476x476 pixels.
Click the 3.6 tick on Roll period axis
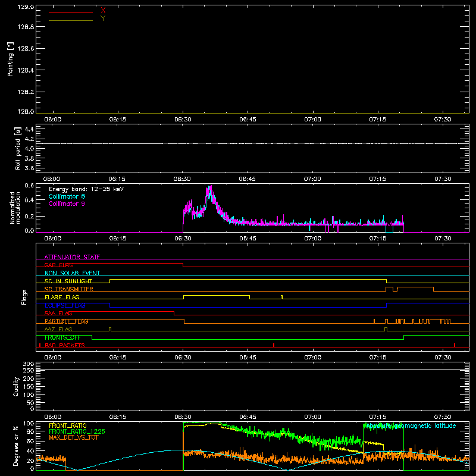pyautogui.click(x=29, y=168)
